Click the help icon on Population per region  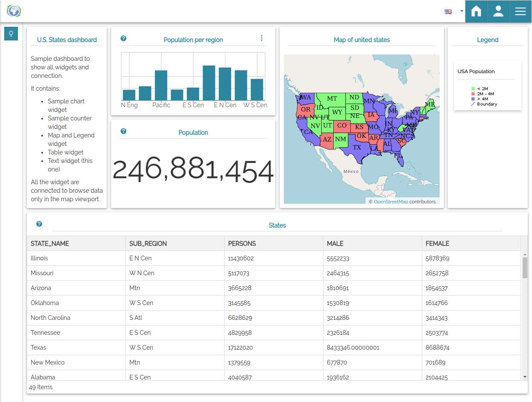point(123,38)
